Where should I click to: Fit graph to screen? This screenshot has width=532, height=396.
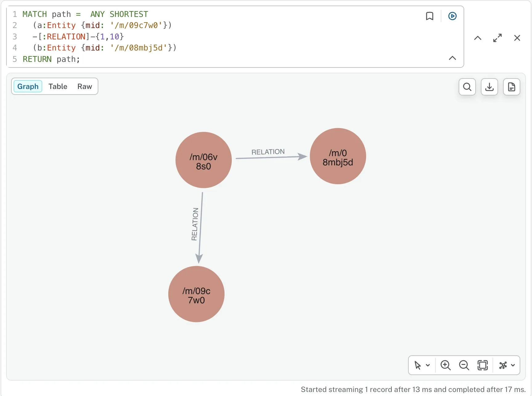482,365
